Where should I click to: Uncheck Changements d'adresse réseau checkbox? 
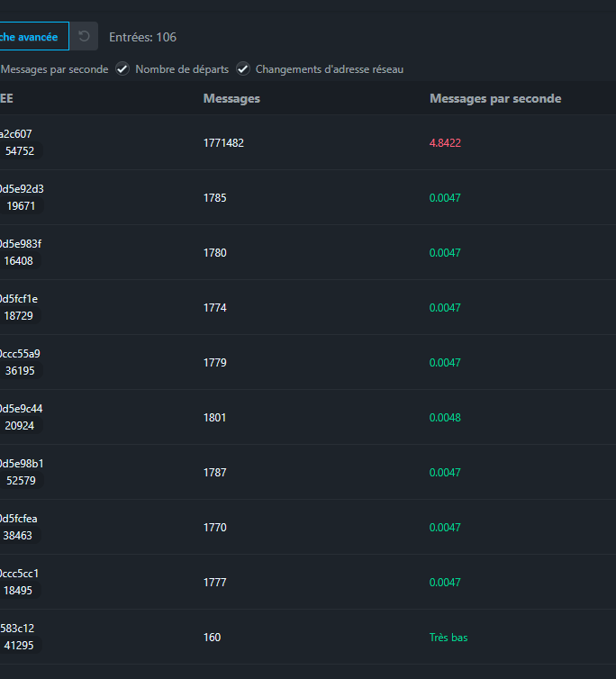[x=243, y=69]
